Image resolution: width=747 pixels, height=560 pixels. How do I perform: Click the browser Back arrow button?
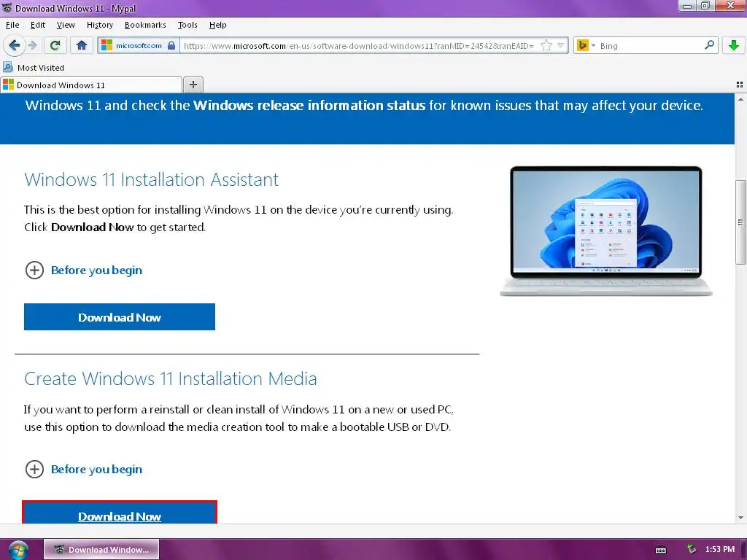pyautogui.click(x=15, y=46)
